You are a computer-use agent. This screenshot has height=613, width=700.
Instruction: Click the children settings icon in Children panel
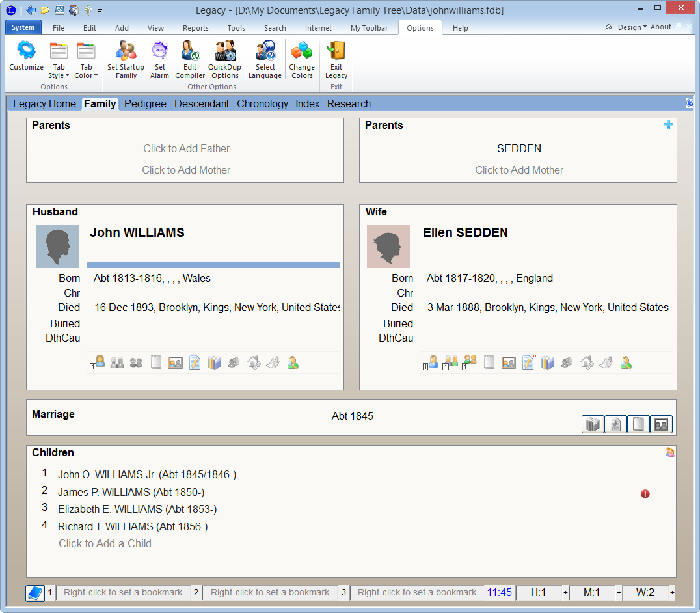669,452
